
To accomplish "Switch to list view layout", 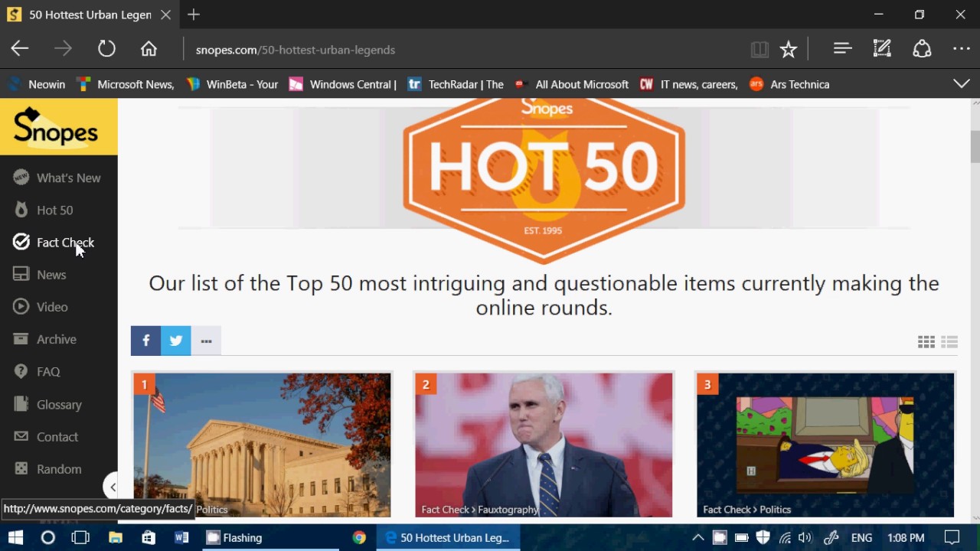I will (949, 342).
